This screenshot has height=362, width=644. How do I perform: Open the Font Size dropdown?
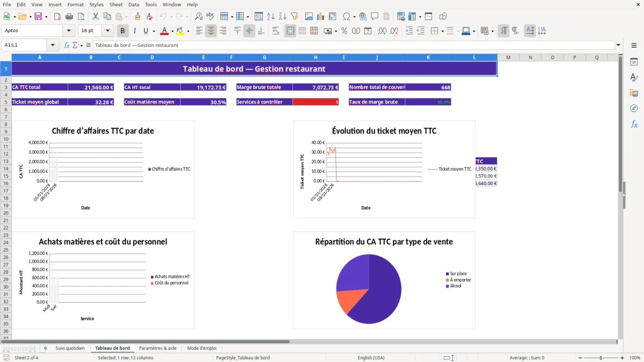[x=108, y=31]
